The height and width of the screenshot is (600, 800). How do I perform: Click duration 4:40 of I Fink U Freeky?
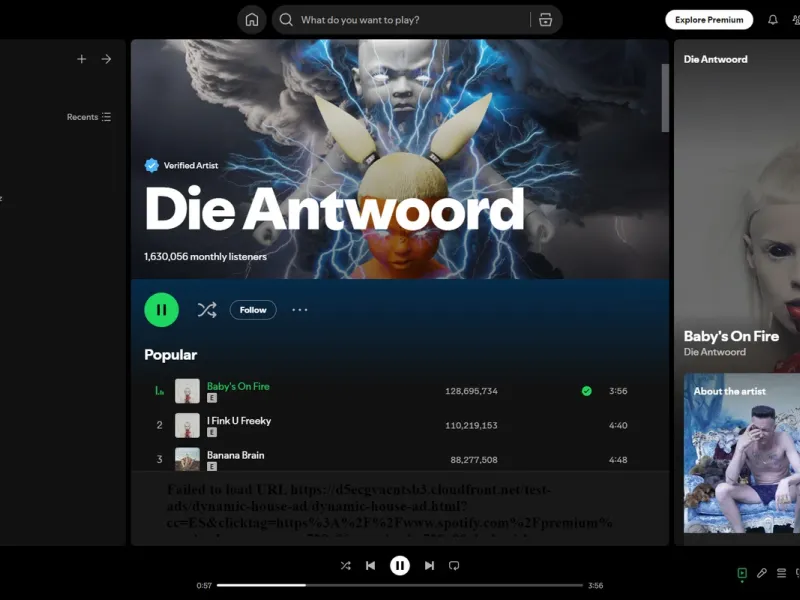(618, 425)
